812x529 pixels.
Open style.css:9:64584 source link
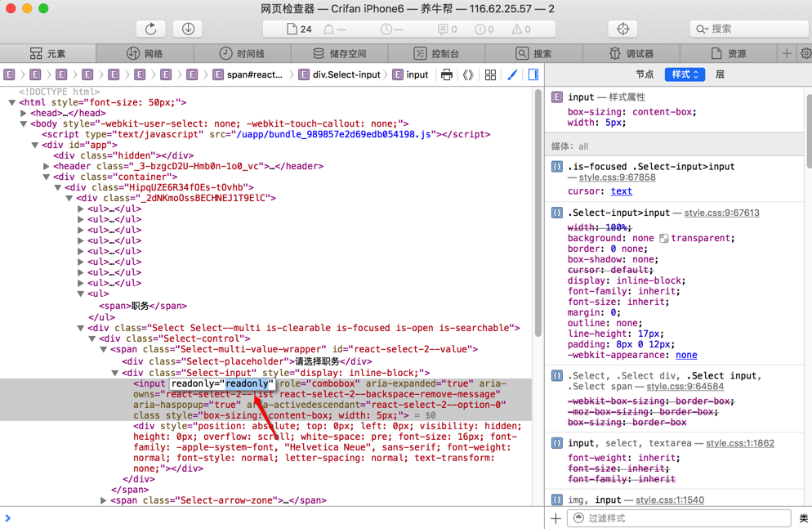pos(685,386)
